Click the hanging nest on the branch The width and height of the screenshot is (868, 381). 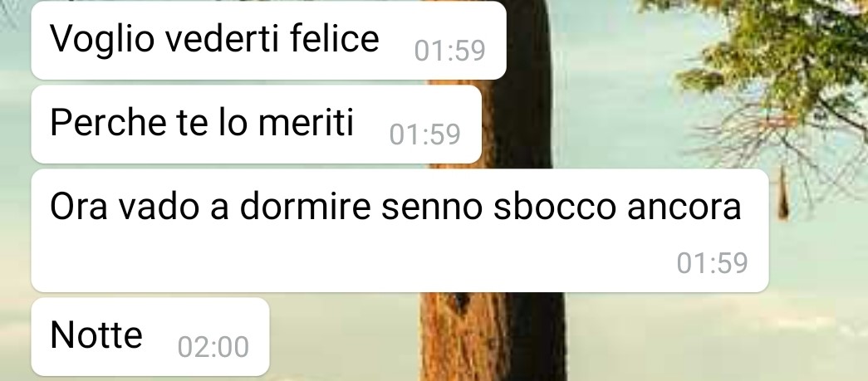click(782, 194)
